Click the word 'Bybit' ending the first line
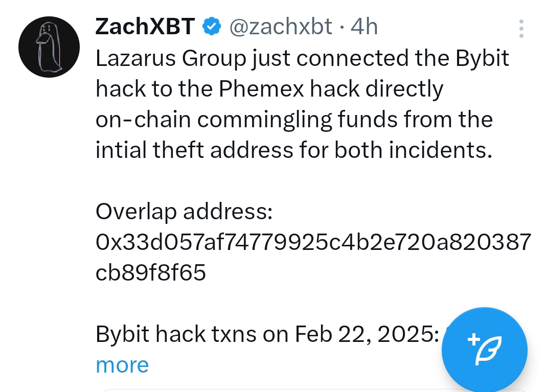The width and height of the screenshot is (546, 392). point(482,58)
